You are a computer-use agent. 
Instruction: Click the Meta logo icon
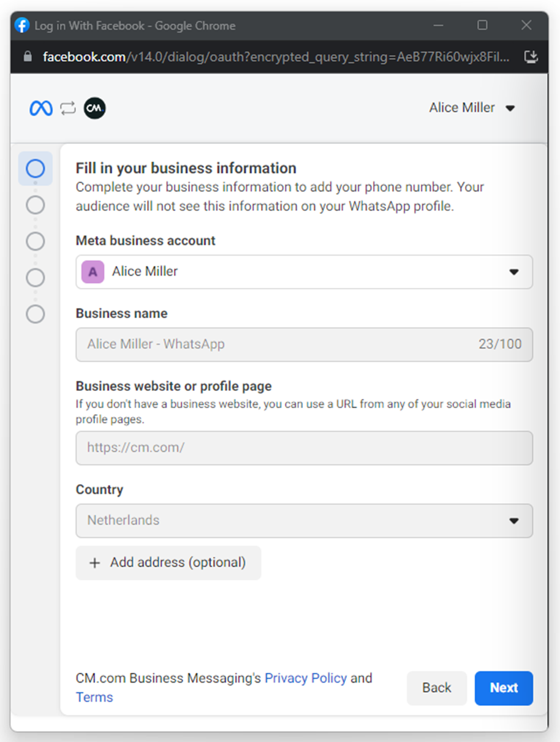[x=41, y=108]
